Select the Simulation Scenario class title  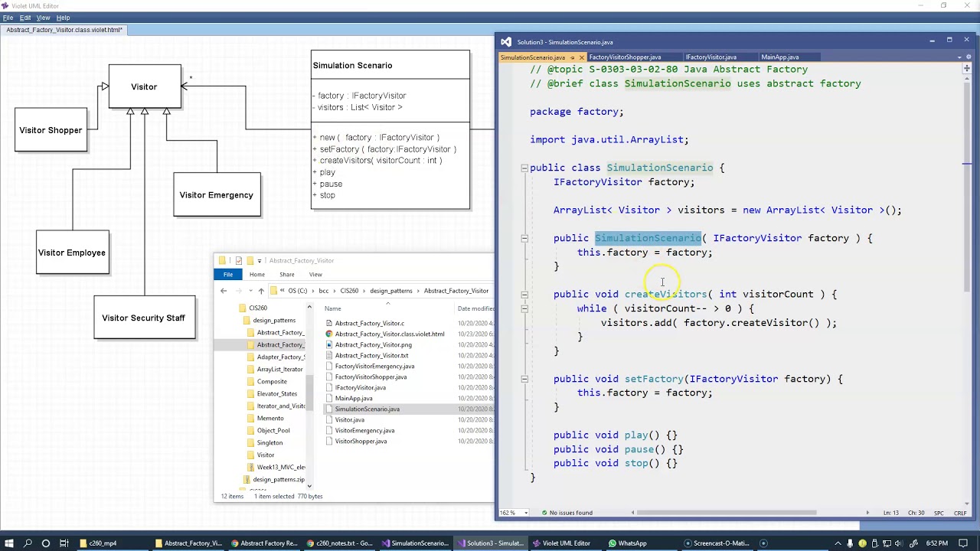pyautogui.click(x=352, y=65)
